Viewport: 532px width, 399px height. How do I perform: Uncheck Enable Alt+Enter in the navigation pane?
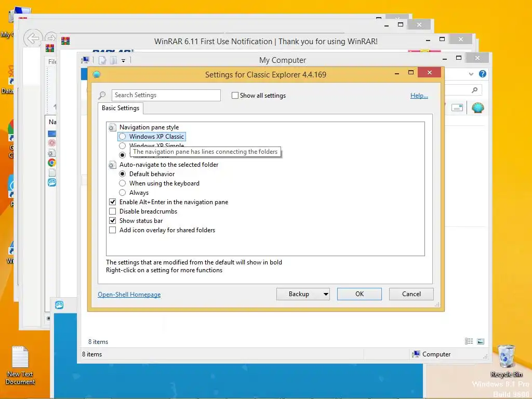coord(113,202)
